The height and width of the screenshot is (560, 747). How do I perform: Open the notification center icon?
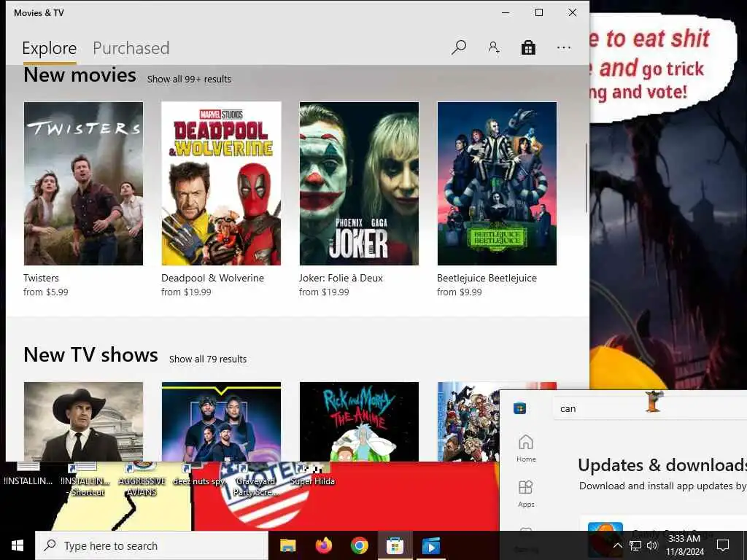pyautogui.click(x=723, y=545)
